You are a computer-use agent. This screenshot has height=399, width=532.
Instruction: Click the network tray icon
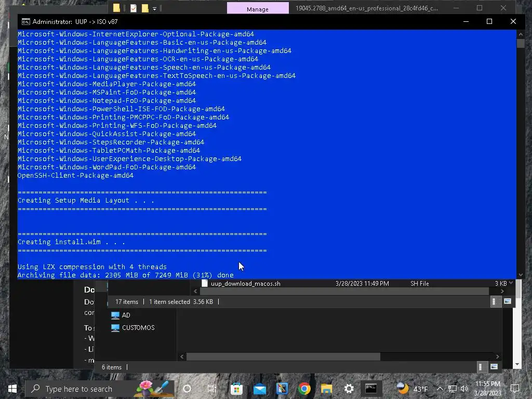click(x=453, y=389)
